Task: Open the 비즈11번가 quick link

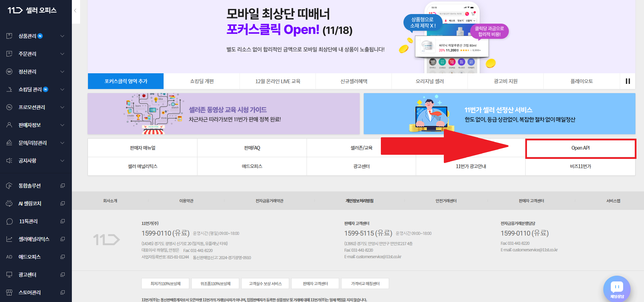Action: 581,166
